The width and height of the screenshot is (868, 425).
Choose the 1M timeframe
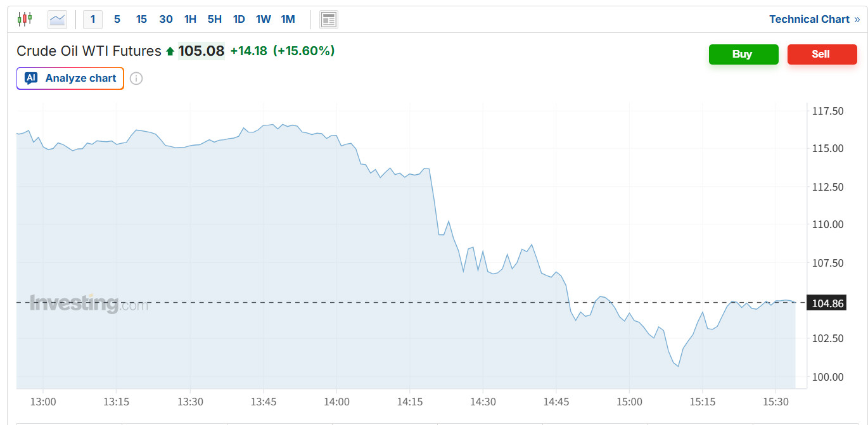(288, 20)
